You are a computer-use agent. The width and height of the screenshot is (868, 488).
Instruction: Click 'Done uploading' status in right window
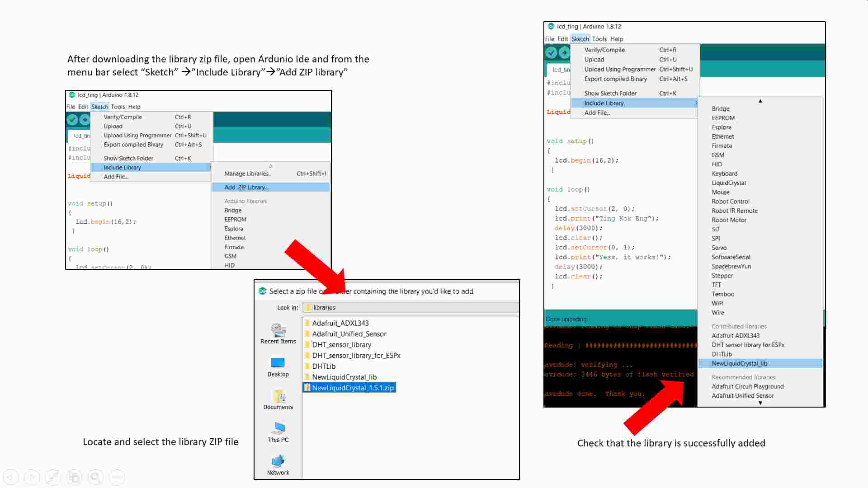pyautogui.click(x=566, y=319)
